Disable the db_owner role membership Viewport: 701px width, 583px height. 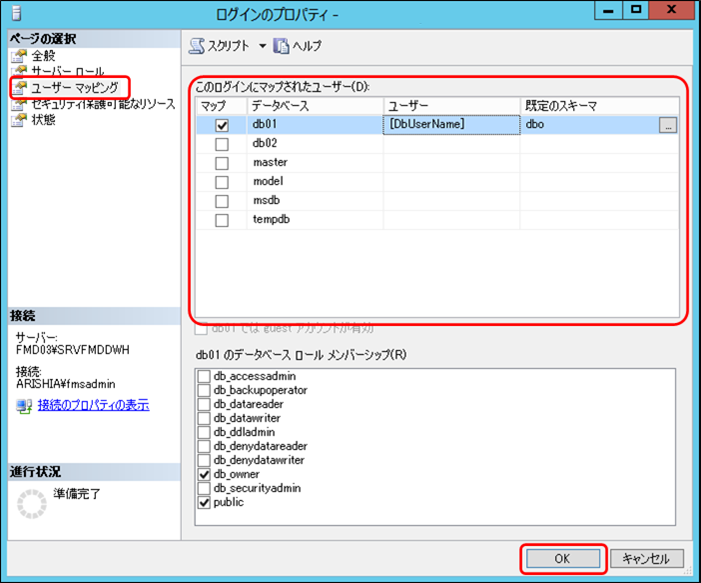pyautogui.click(x=205, y=474)
